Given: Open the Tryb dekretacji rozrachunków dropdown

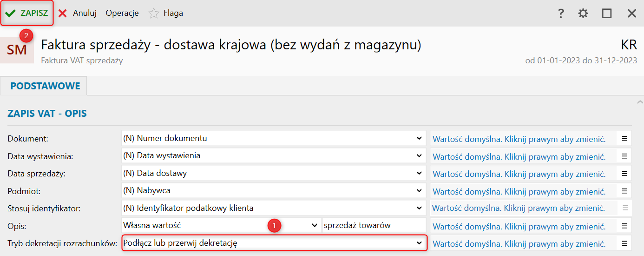Looking at the screenshot, I should pos(419,243).
